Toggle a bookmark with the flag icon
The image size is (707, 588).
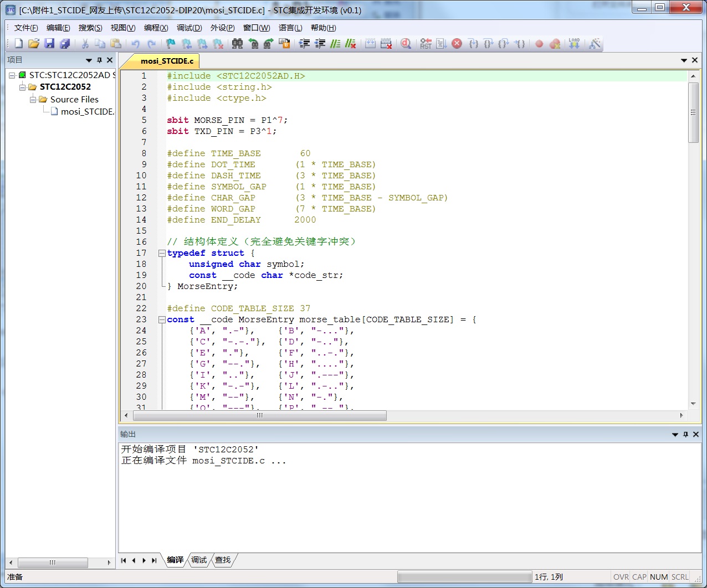(171, 44)
